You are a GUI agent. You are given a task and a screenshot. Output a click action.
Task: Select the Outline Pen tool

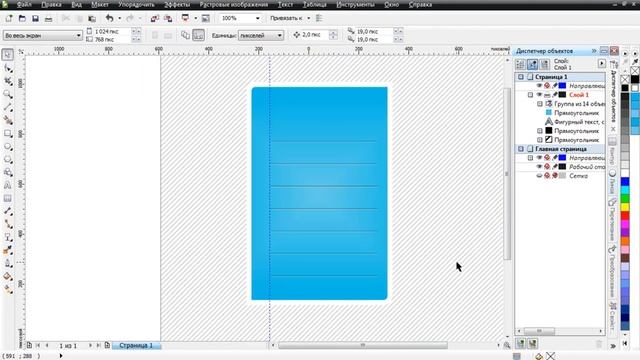(x=8, y=264)
